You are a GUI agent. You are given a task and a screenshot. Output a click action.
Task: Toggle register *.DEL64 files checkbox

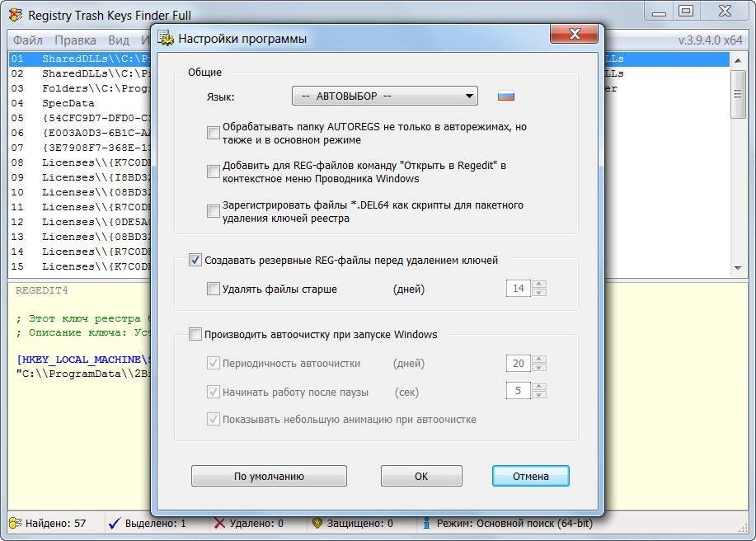[x=213, y=211]
